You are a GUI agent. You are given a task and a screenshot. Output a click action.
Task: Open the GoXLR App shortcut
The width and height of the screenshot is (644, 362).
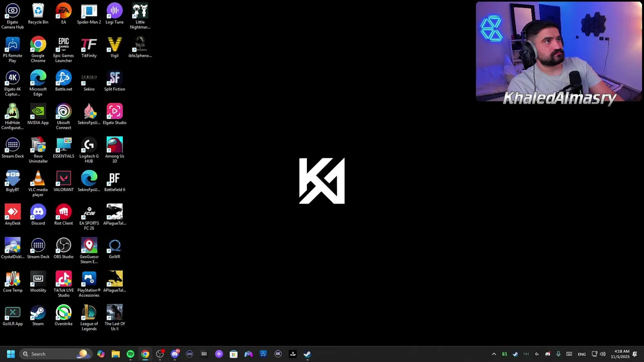pyautogui.click(x=13, y=315)
